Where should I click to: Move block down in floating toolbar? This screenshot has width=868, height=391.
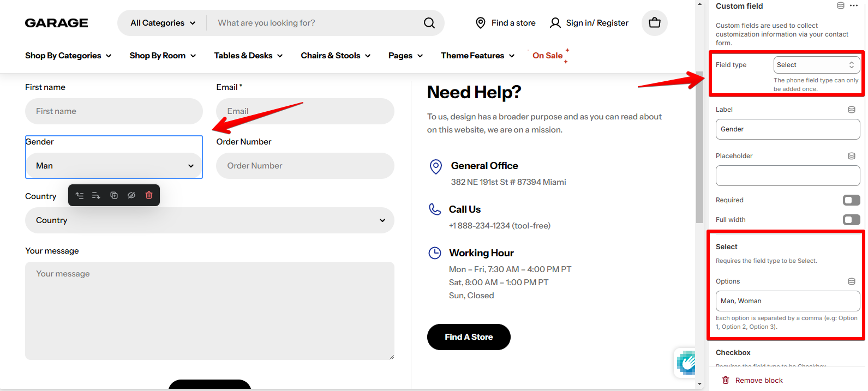pyautogui.click(x=97, y=195)
